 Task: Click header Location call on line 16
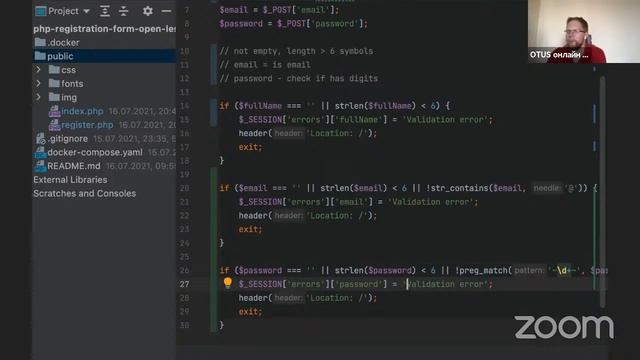tap(308, 133)
